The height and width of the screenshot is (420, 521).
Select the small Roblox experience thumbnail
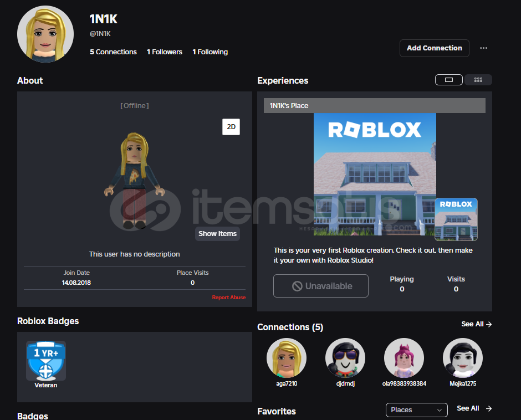click(456, 219)
